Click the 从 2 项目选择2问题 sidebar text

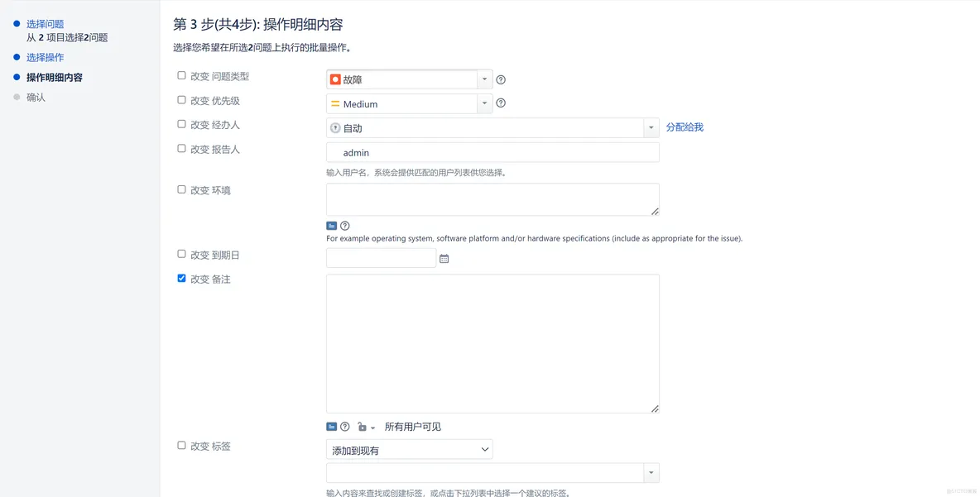click(67, 37)
